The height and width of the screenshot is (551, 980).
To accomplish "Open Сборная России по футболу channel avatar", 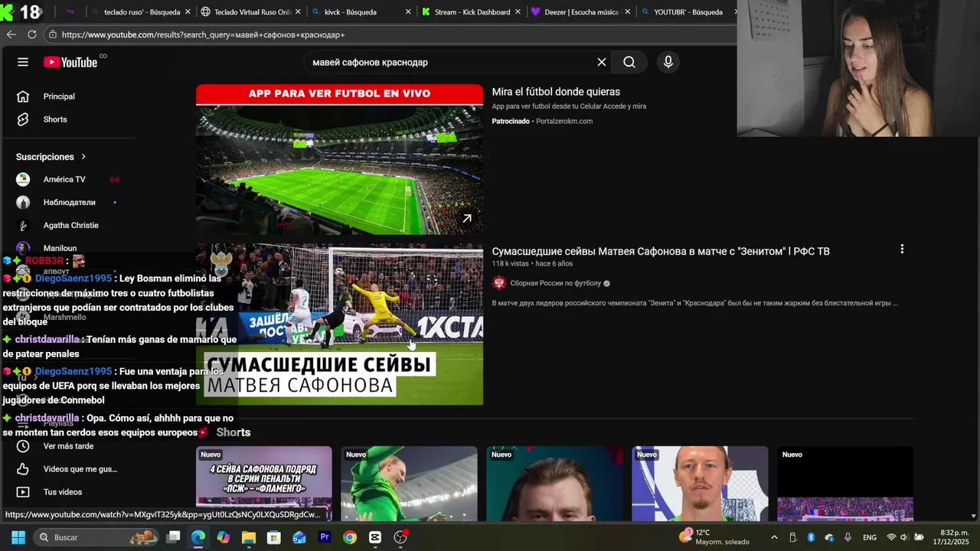I will tap(499, 283).
